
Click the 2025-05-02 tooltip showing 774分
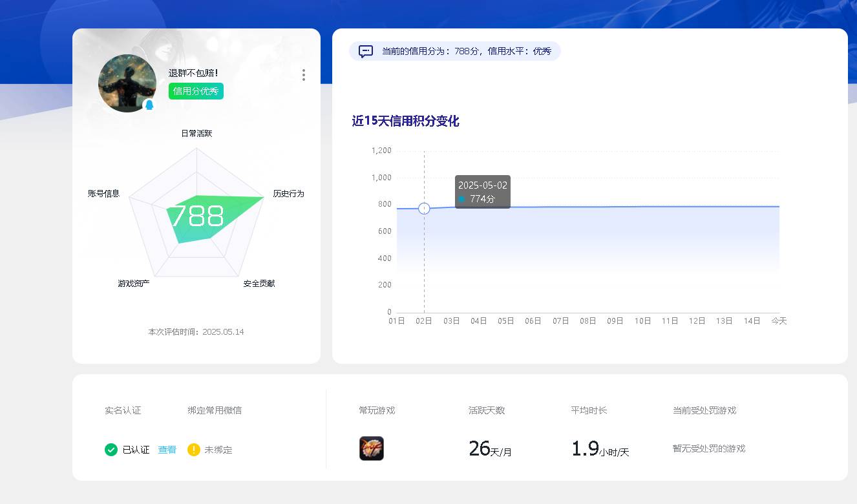click(x=483, y=192)
